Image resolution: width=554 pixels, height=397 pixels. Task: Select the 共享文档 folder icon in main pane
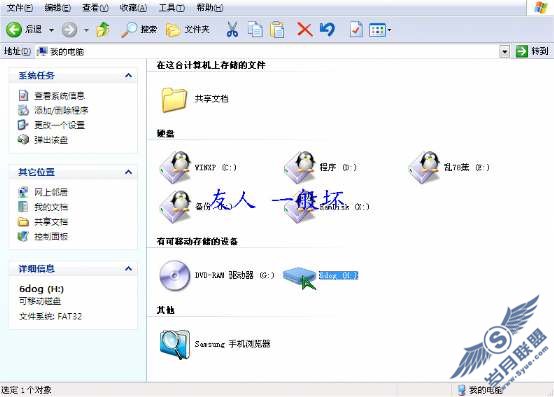coord(174,100)
